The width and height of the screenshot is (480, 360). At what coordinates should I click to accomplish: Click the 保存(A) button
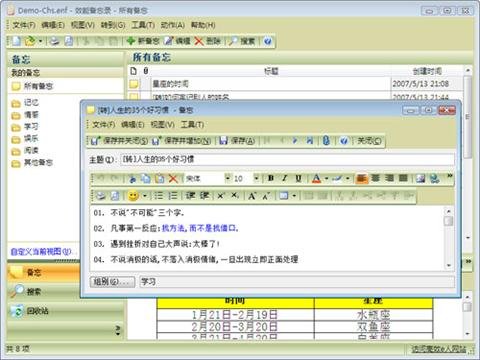point(237,141)
